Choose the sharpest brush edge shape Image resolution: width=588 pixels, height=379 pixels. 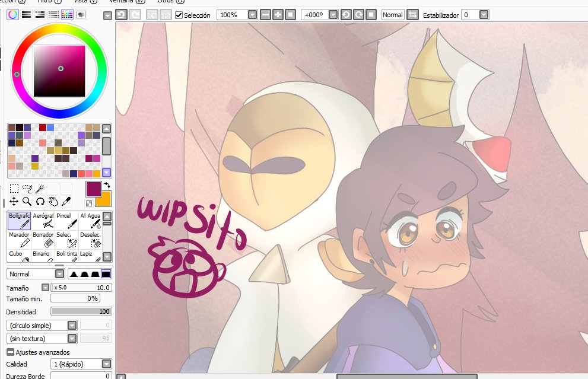click(74, 274)
